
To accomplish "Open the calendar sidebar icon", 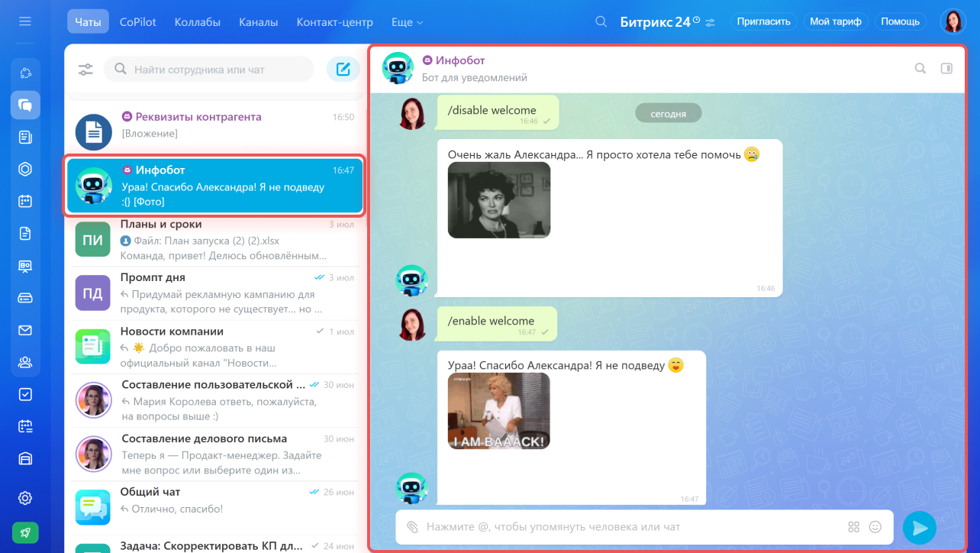I will [x=25, y=202].
